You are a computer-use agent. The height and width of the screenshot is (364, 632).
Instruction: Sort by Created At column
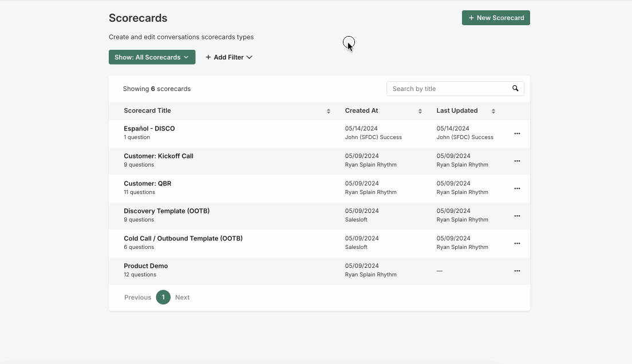click(420, 110)
